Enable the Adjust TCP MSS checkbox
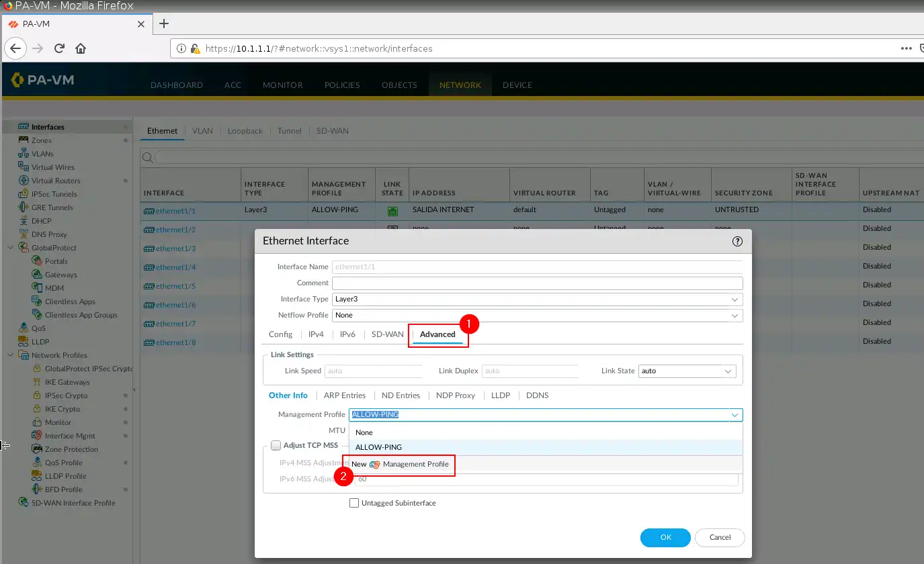 (x=276, y=445)
